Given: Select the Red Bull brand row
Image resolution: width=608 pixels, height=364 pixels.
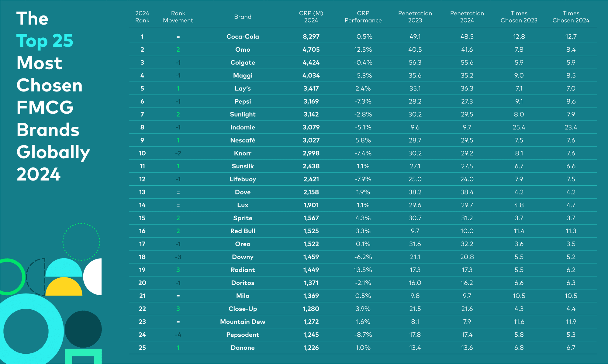Looking at the screenshot, I should (x=363, y=231).
